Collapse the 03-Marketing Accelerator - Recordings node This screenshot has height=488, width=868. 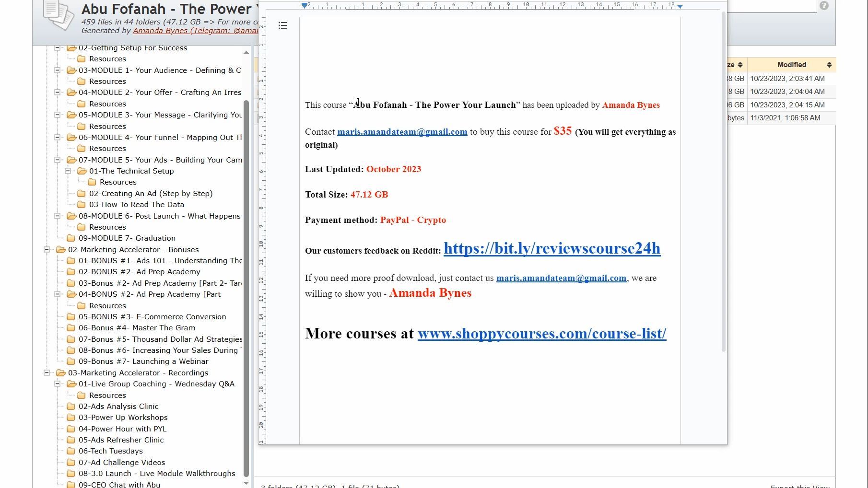[x=47, y=373]
